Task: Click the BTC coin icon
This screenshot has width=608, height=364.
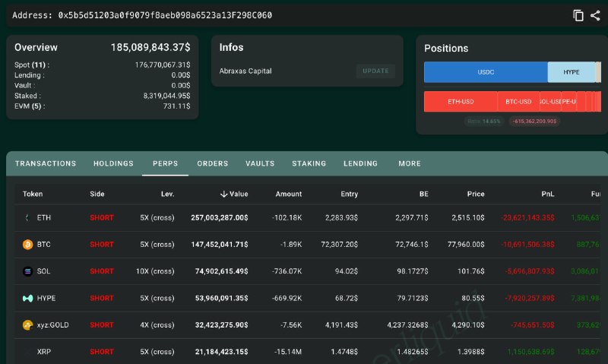Action: point(27,245)
